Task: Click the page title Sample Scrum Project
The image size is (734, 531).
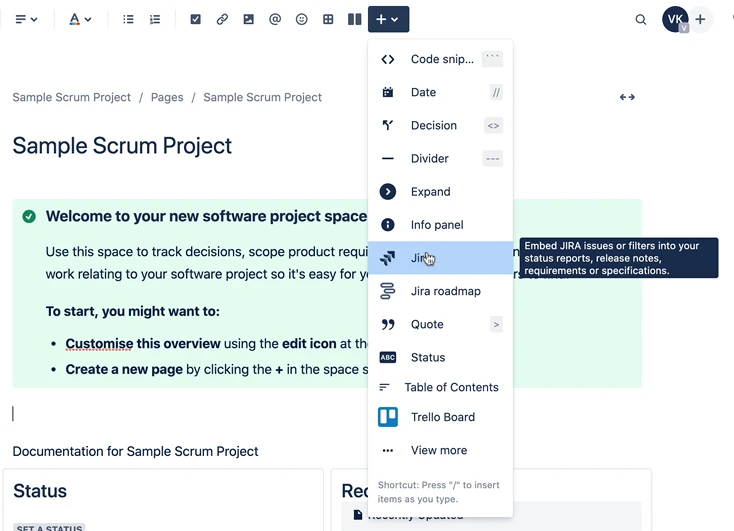Action: coord(122,146)
